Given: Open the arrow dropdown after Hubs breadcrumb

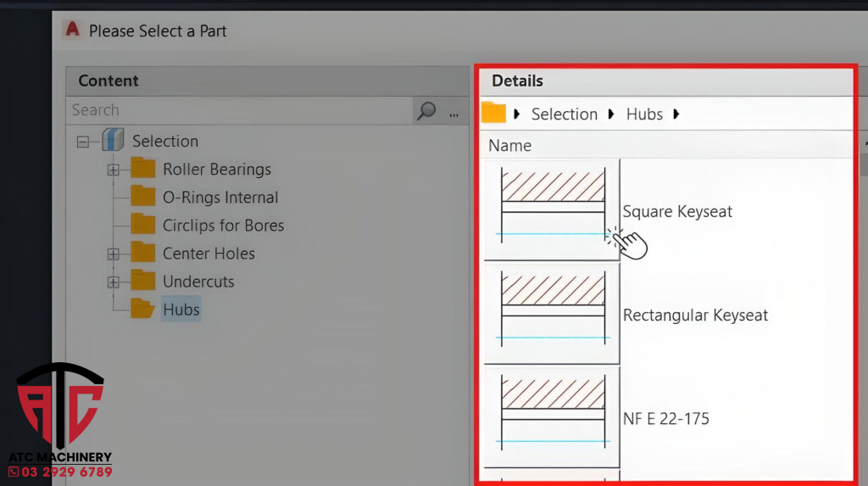Looking at the screenshot, I should point(676,115).
